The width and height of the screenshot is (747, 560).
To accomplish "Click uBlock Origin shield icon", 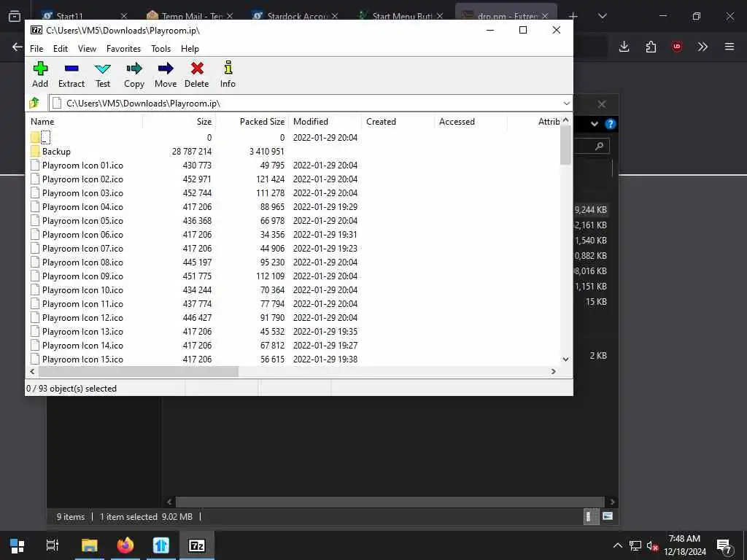I will coord(677,47).
